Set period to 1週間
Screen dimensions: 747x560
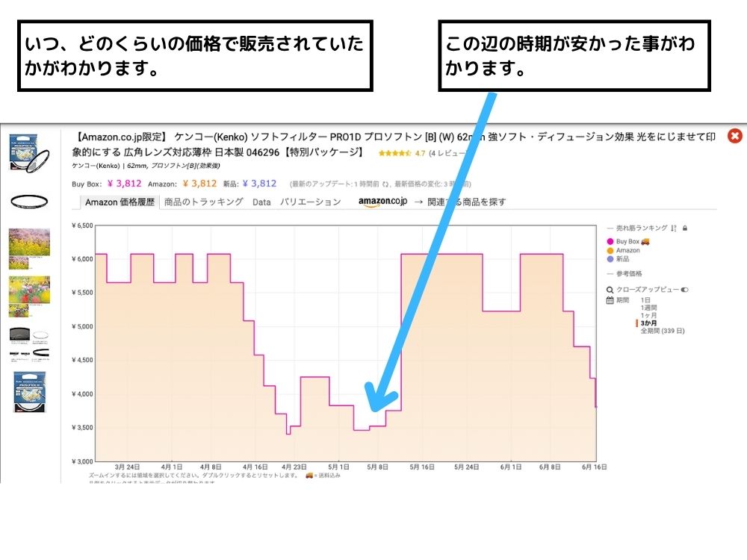pyautogui.click(x=648, y=308)
